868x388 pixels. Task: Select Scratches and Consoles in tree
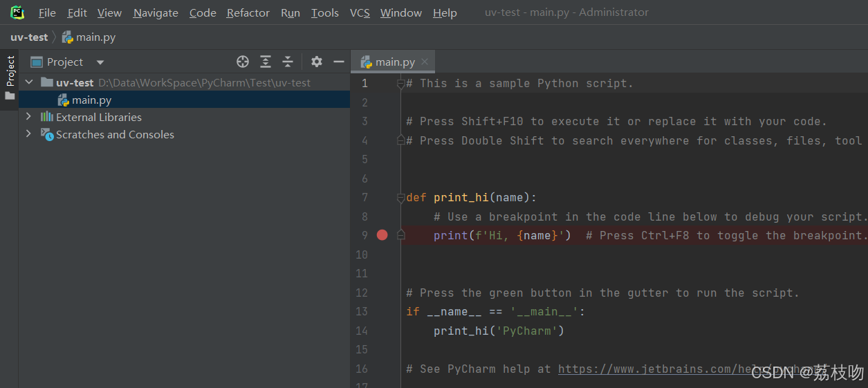[115, 134]
